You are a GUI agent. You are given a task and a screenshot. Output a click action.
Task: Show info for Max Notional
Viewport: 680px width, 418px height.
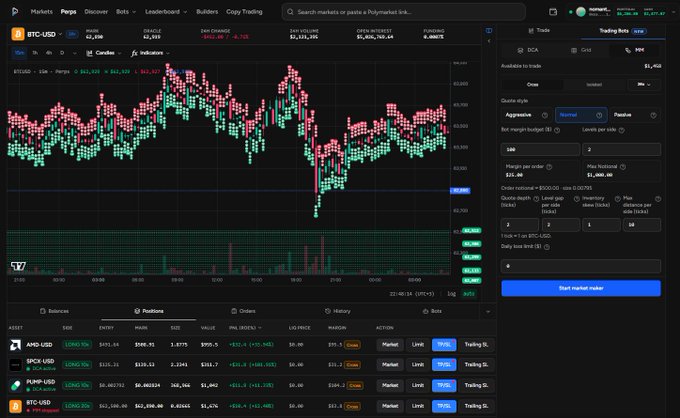point(623,167)
